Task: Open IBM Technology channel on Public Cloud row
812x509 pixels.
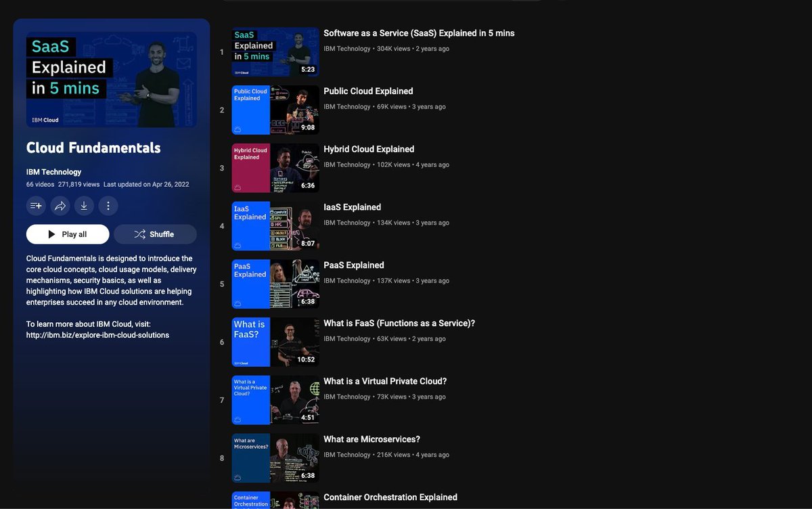Action: (347, 107)
